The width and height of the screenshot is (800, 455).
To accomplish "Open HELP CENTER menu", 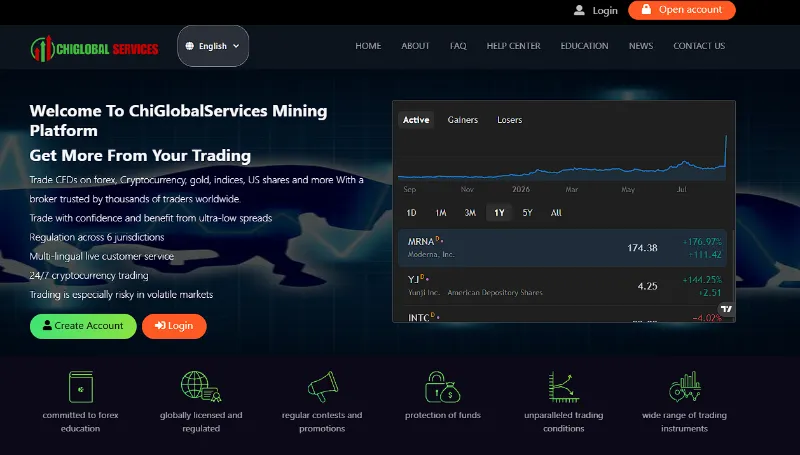I will pos(513,46).
